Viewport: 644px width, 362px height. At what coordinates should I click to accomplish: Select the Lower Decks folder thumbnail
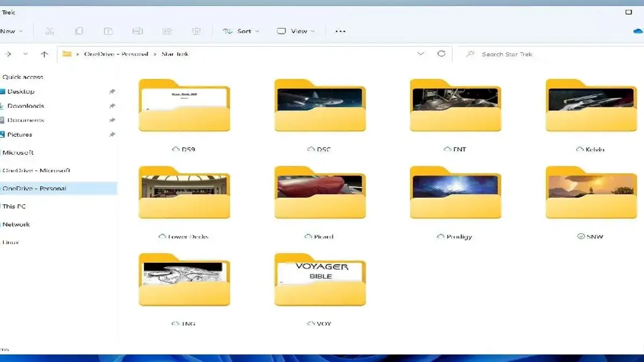(184, 193)
